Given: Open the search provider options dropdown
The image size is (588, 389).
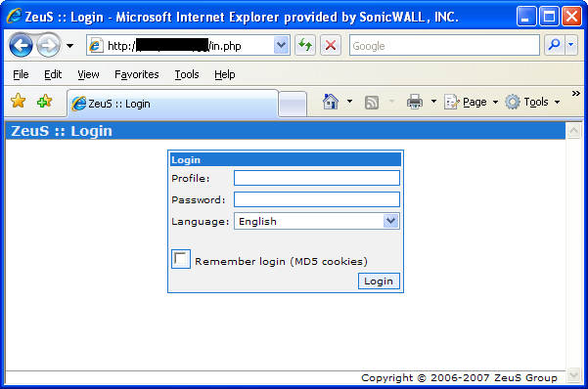Looking at the screenshot, I should (x=571, y=45).
